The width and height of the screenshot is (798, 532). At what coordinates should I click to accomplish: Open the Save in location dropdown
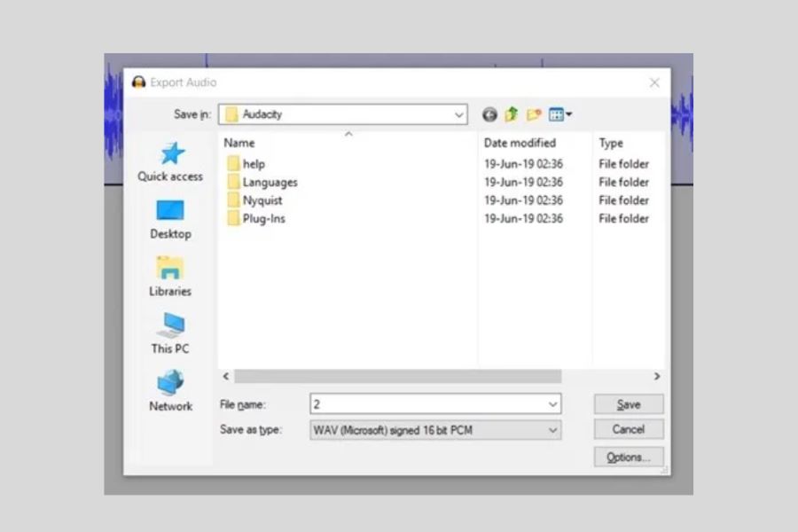[458, 113]
